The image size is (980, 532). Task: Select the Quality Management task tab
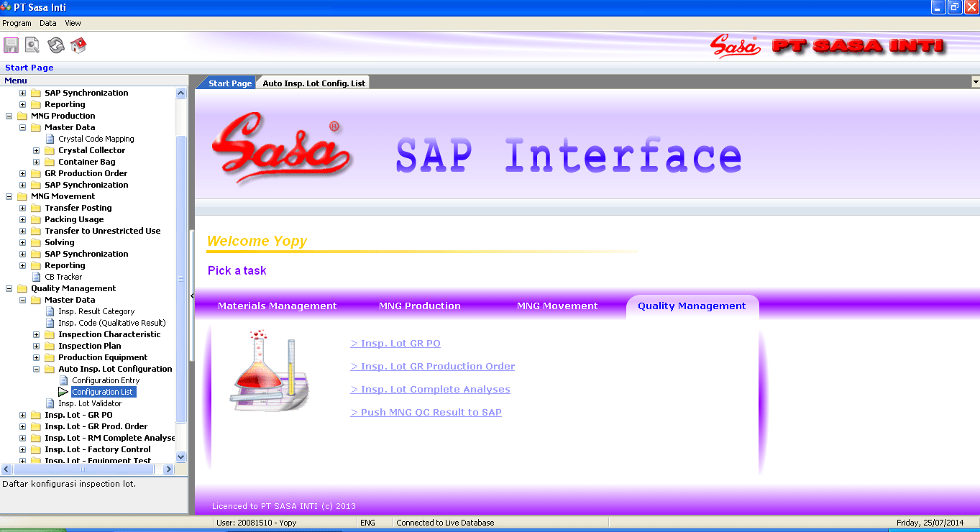[x=692, y=306]
